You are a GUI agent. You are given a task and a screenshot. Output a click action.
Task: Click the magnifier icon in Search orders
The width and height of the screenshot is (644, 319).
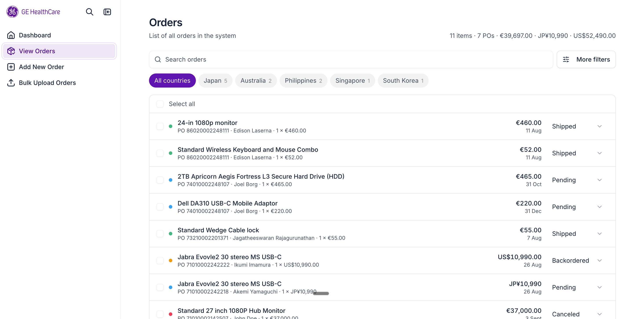tap(158, 60)
